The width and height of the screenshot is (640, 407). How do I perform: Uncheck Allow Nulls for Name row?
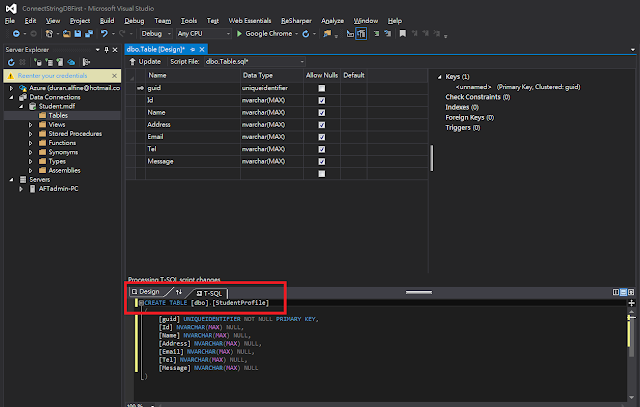pos(321,113)
